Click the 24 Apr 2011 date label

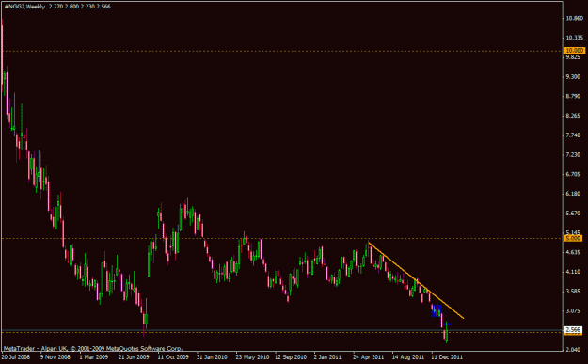368,356
